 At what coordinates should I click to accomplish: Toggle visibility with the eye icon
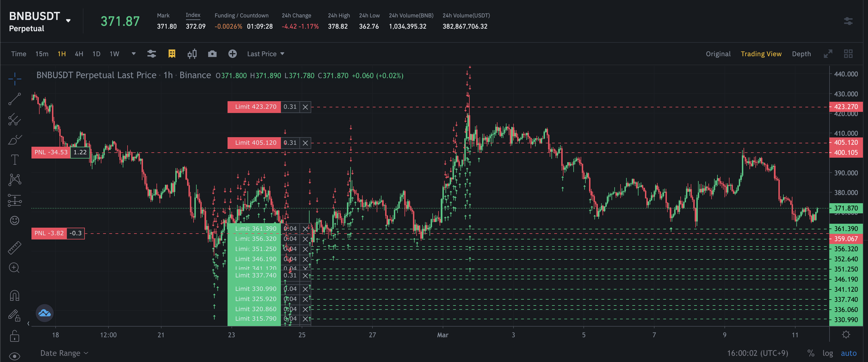click(x=15, y=356)
